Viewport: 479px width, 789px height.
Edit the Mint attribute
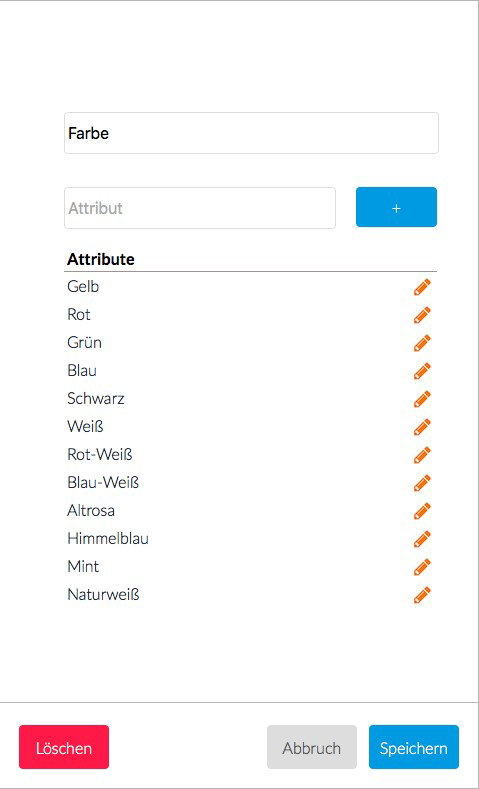click(422, 567)
